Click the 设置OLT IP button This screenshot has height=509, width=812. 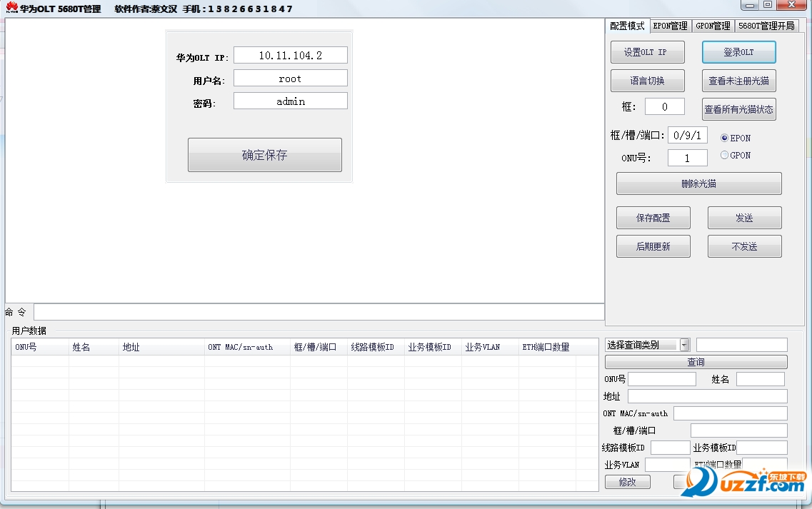pos(647,52)
